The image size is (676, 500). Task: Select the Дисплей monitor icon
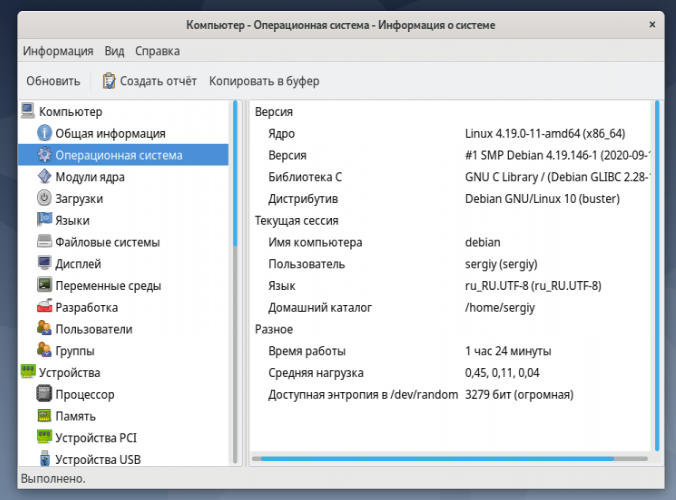coord(45,264)
